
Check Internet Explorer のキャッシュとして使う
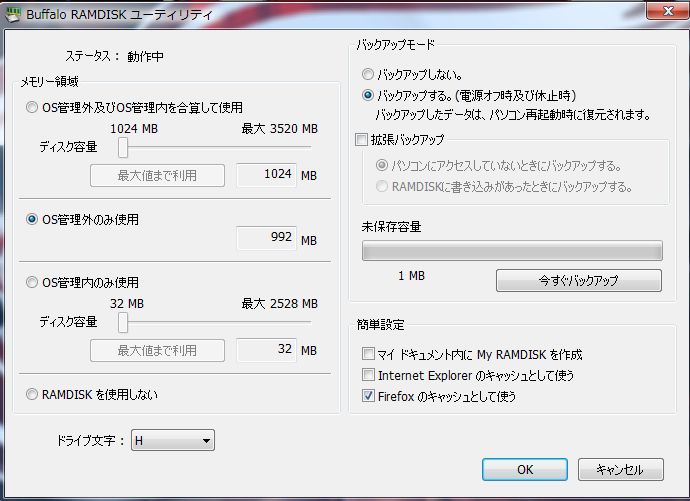(x=368, y=375)
